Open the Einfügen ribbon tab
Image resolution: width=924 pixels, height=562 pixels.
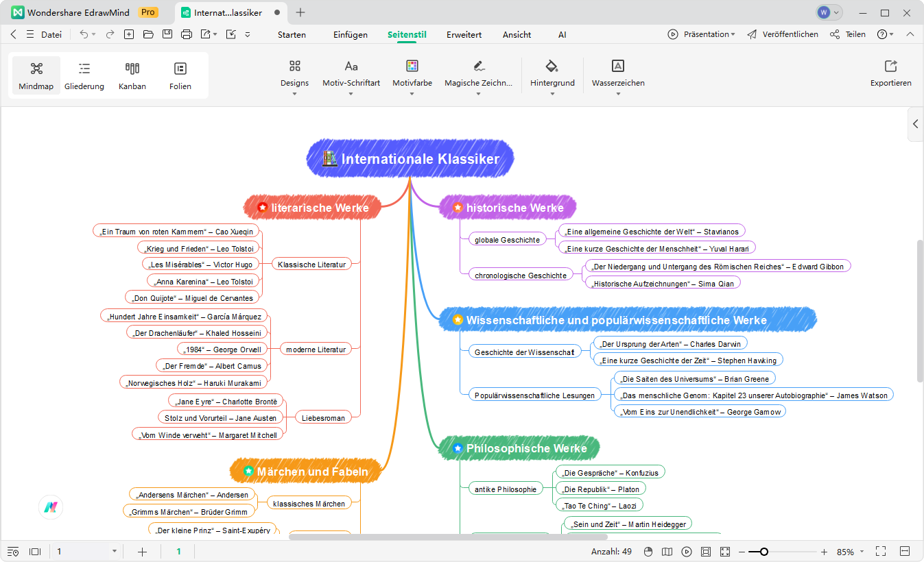pos(350,34)
